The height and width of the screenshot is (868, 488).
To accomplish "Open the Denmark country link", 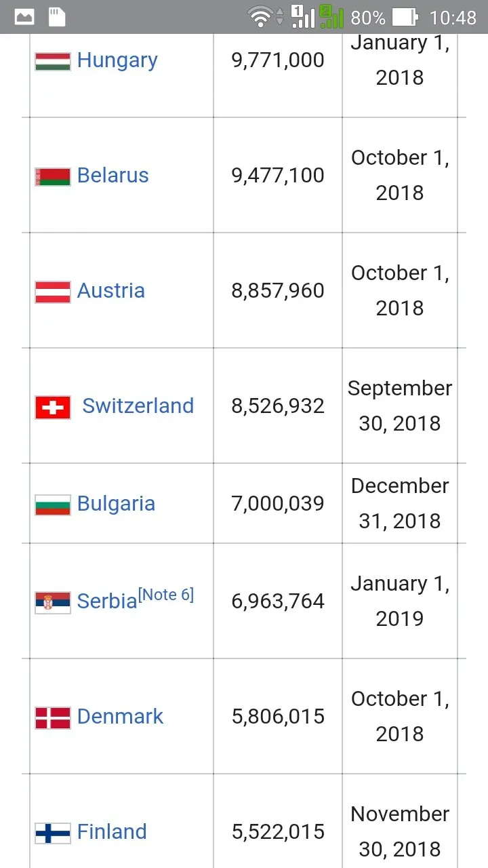I will [120, 717].
